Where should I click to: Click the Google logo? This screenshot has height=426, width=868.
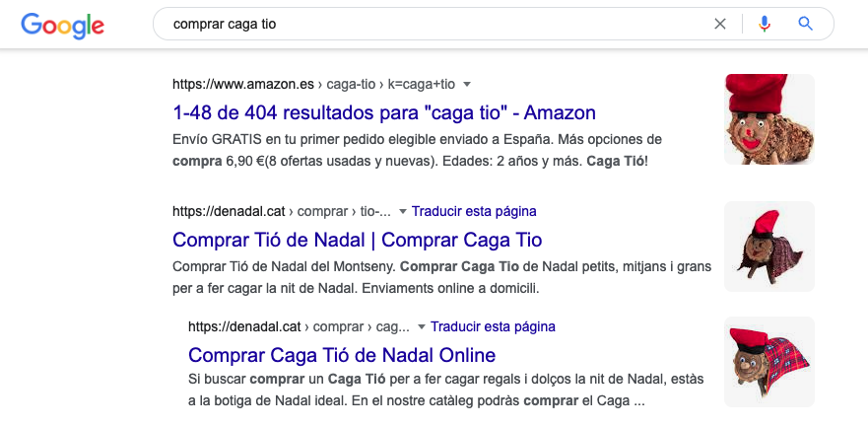coord(62,24)
